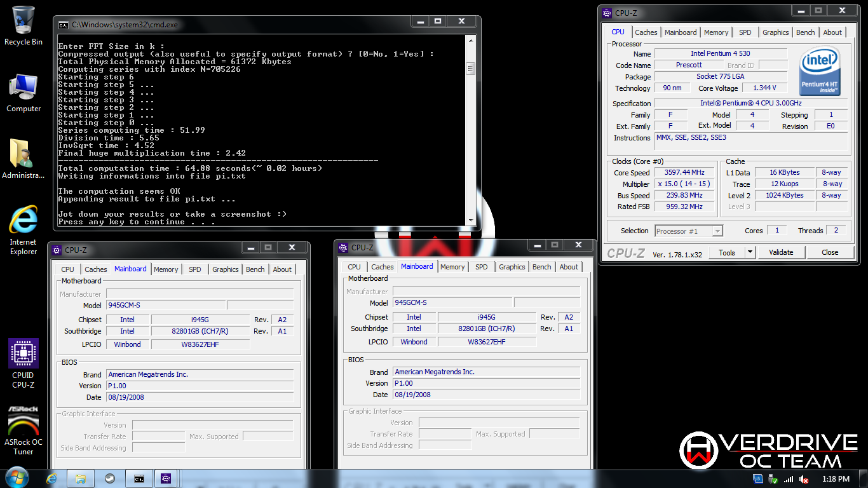
Task: Click the cmd.exe vertical scrollbar thumb
Action: (470, 68)
